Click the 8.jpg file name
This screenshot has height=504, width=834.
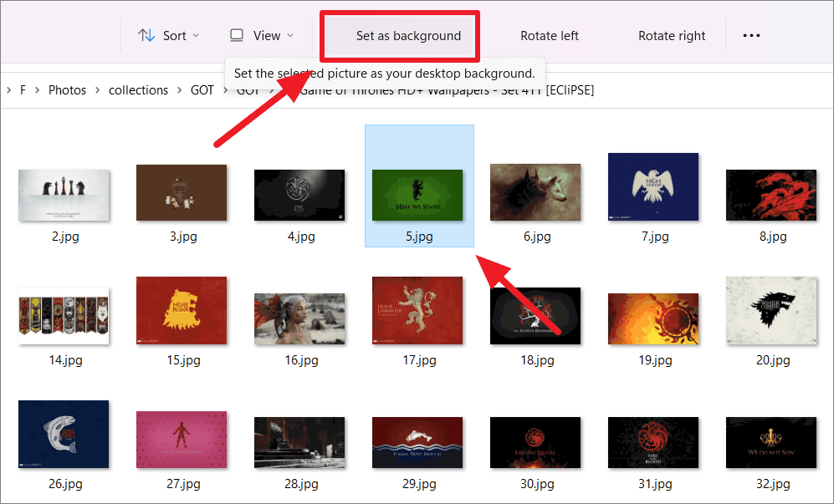point(773,237)
